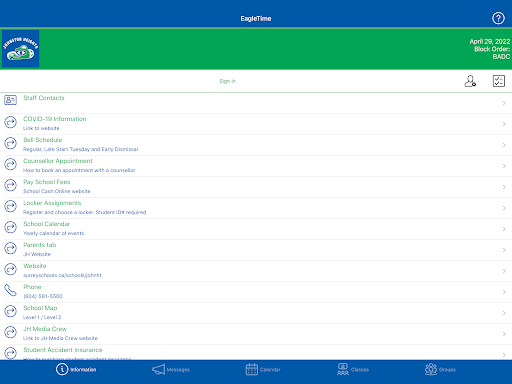Screen dimensions: 512x384
Task: Expand the COVID-19 Information chevron
Action: click(x=504, y=124)
